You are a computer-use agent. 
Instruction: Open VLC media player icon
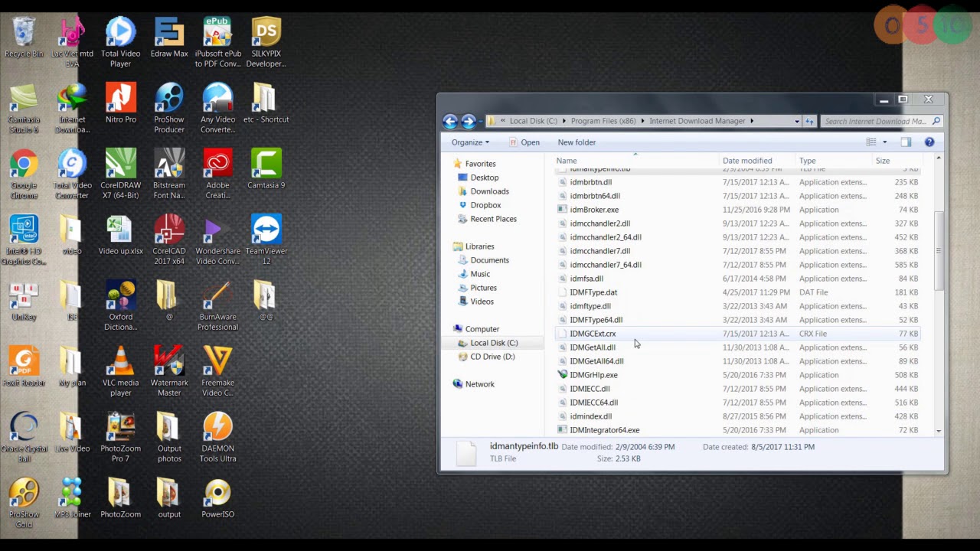click(x=120, y=371)
